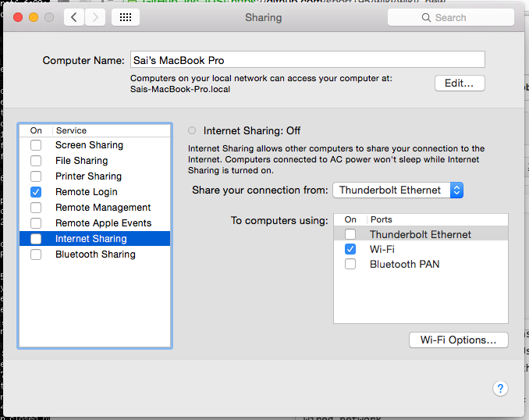Screen dimensions: 529x420
Task: Select Remote Login service row
Action: tap(95, 192)
